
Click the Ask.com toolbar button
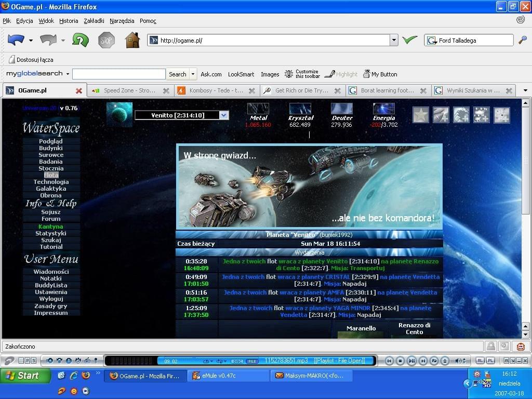(x=211, y=74)
